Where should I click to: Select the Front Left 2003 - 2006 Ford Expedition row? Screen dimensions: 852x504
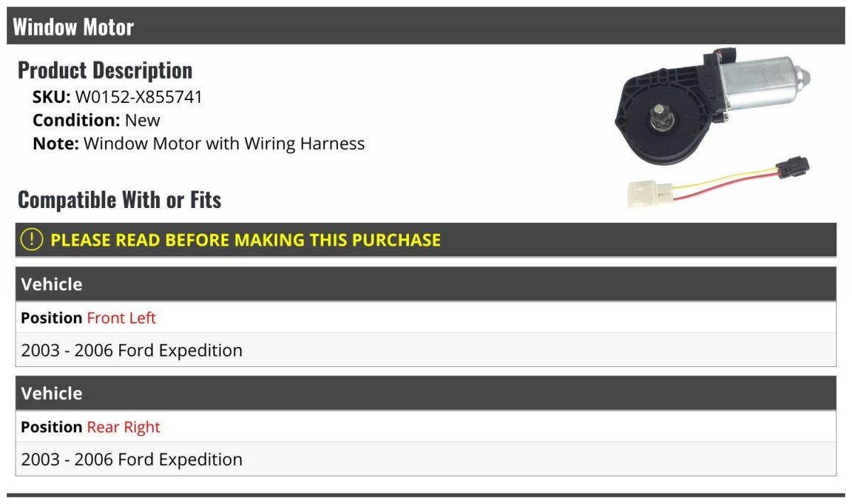point(426,350)
